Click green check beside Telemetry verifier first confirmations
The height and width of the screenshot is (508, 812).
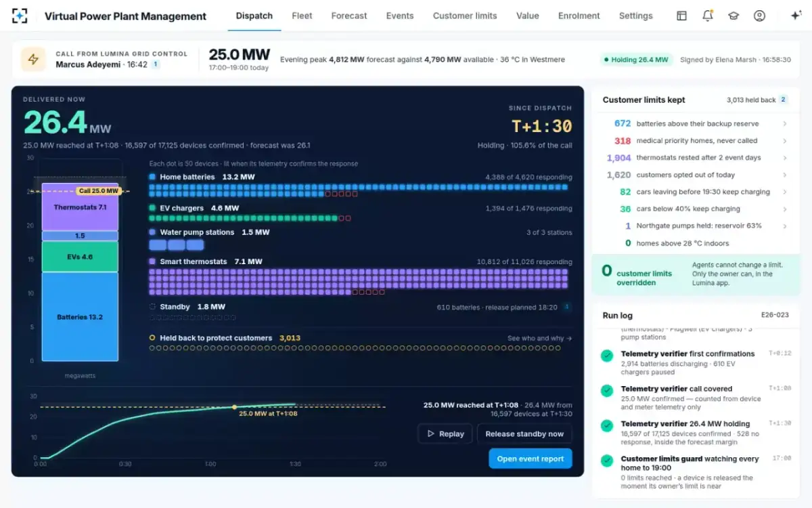(x=607, y=356)
